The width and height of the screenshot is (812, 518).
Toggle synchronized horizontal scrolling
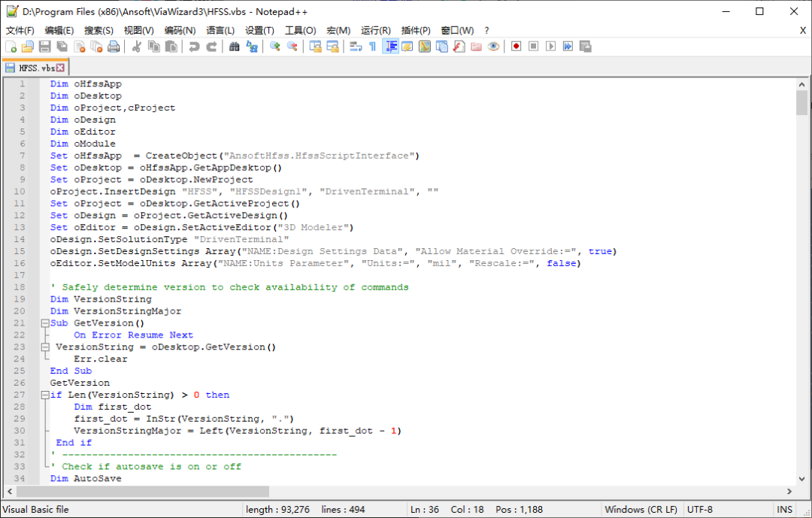[332, 47]
